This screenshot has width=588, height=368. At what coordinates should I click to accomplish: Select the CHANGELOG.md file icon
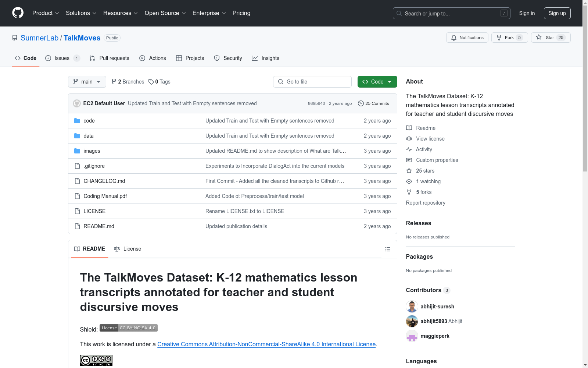(77, 181)
